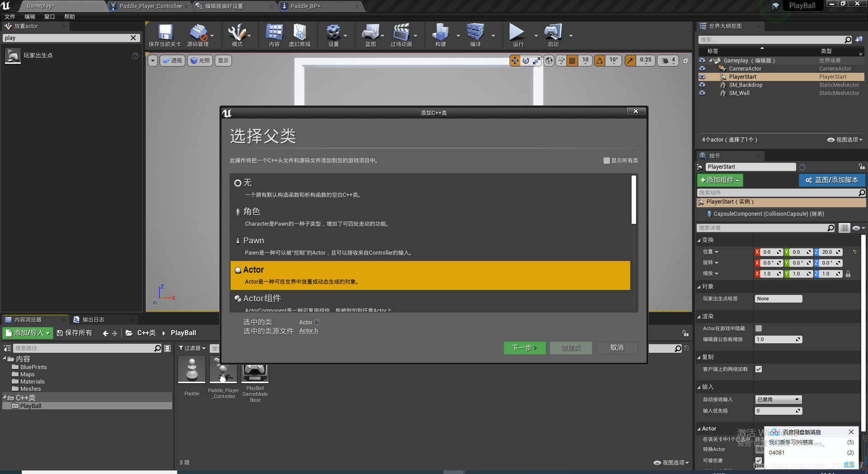Maximize viewport layout icon

tap(686, 61)
